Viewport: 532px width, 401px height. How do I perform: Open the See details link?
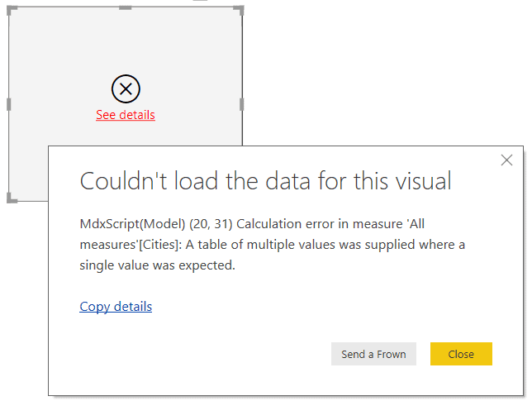pyautogui.click(x=126, y=115)
